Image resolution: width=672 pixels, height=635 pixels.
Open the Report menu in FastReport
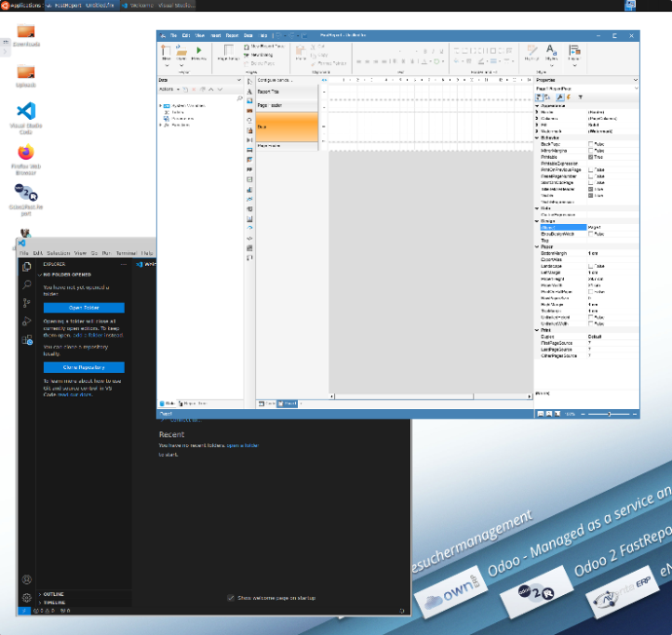point(232,34)
